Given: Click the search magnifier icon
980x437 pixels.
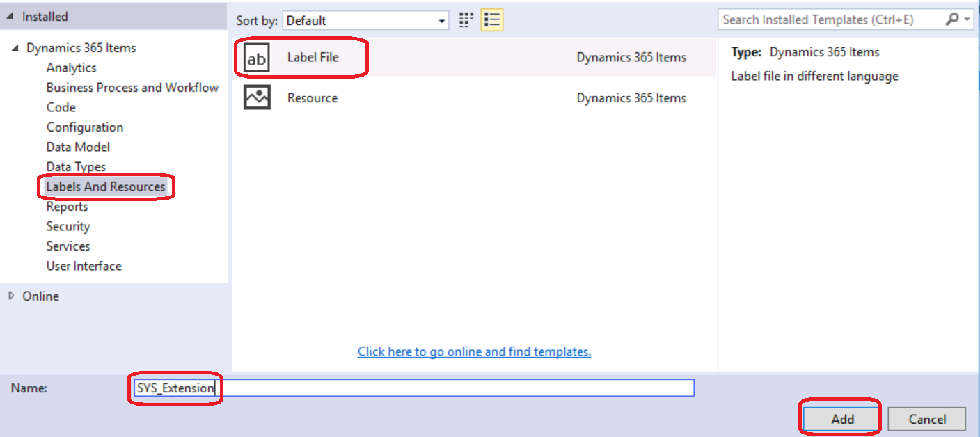Looking at the screenshot, I should coord(951,19).
